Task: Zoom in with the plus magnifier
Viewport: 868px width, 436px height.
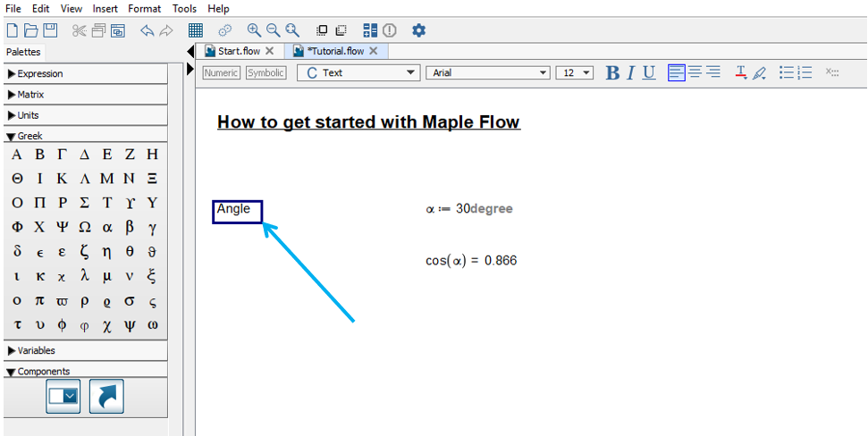Action: [254, 30]
